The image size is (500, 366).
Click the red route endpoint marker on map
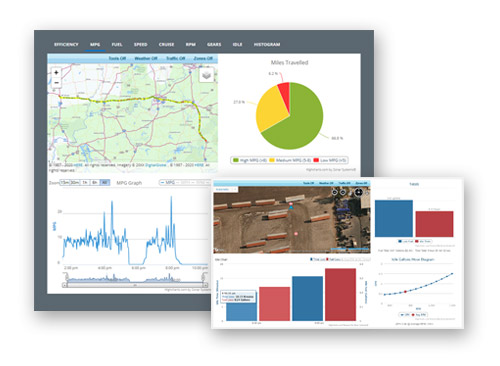pyautogui.click(x=207, y=141)
